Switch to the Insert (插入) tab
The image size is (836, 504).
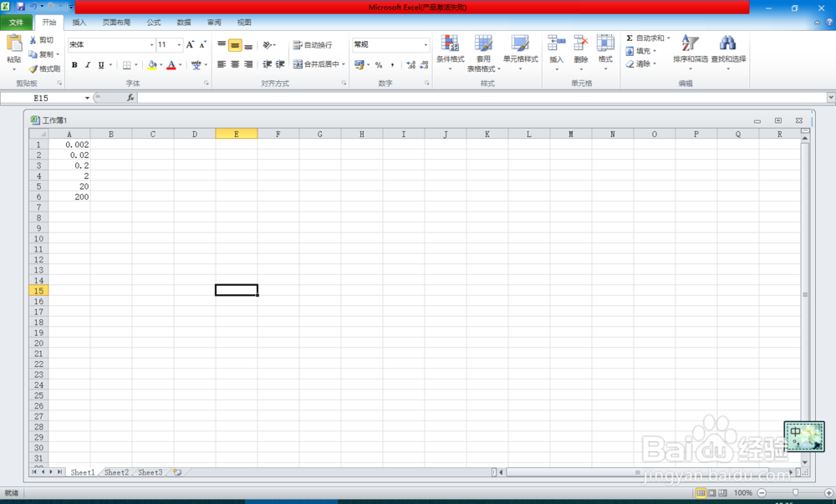point(79,23)
